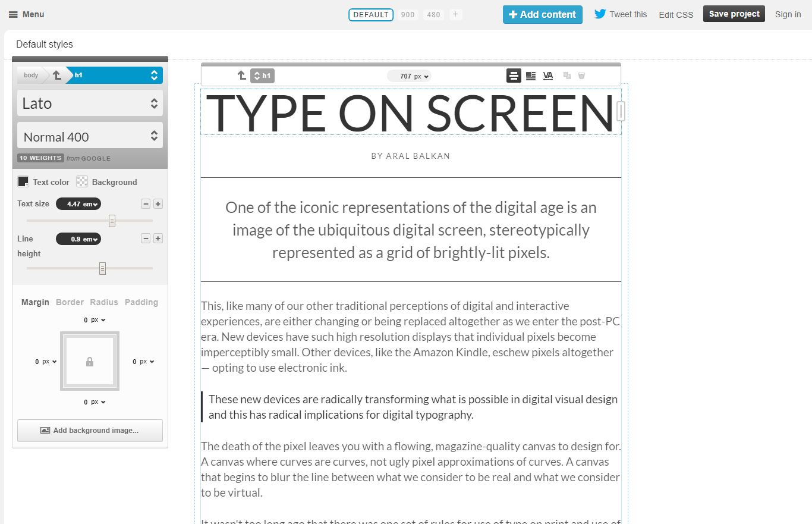
Task: Select the block layout icon in the h1 toolbar
Action: coord(514,76)
